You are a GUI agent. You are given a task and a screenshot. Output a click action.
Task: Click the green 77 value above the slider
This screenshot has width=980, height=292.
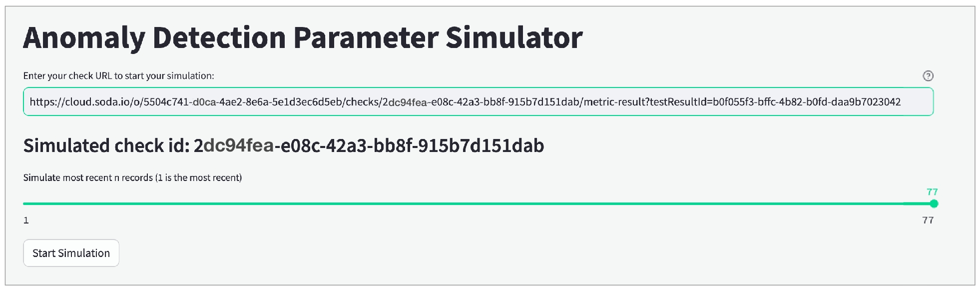pos(932,192)
